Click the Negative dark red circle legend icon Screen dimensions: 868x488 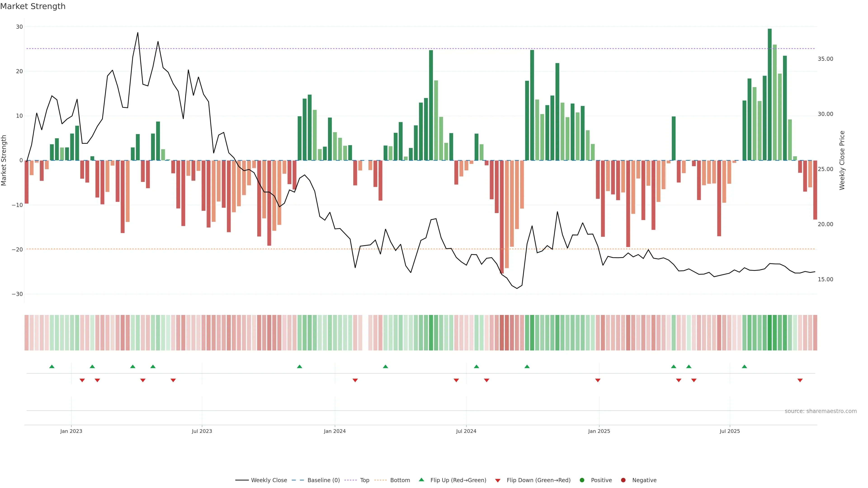point(623,480)
